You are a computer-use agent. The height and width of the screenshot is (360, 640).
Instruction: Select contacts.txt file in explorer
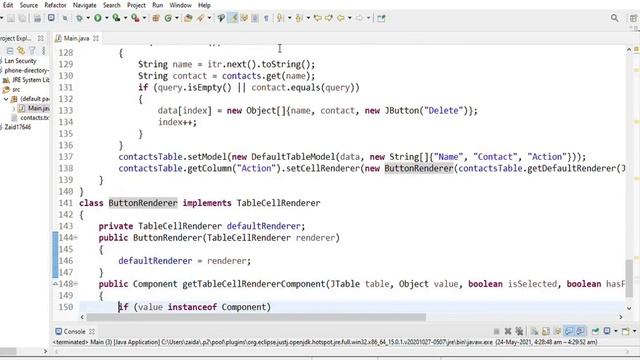[34, 118]
